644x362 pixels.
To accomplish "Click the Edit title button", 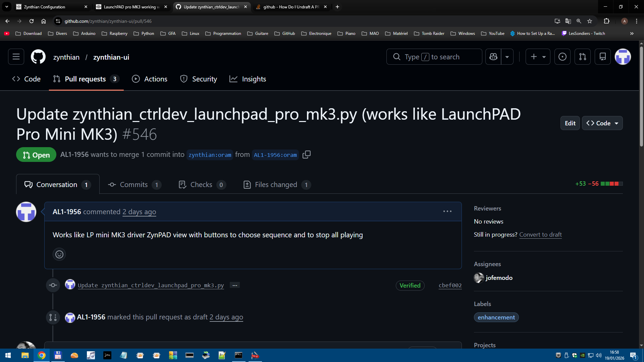I will 570,123.
